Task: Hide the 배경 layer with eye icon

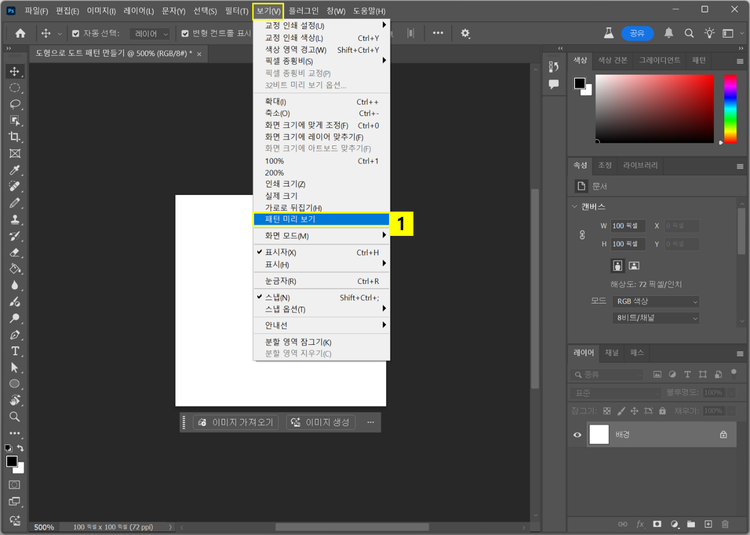Action: pos(577,435)
